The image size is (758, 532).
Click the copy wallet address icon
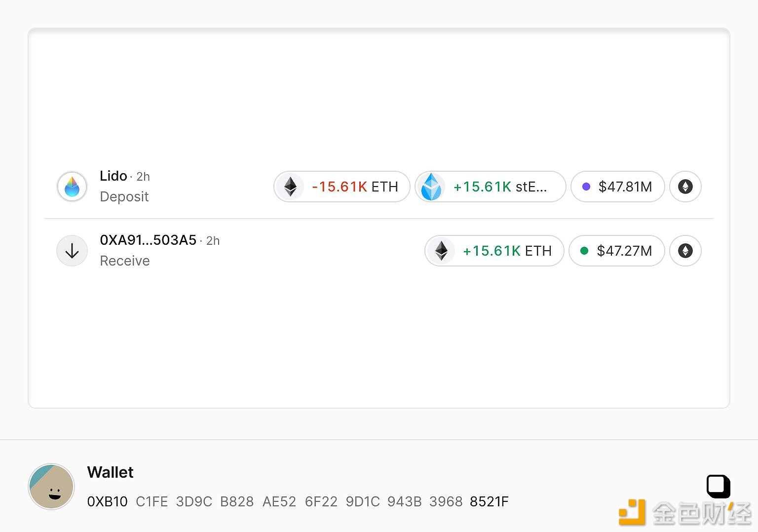(x=718, y=487)
